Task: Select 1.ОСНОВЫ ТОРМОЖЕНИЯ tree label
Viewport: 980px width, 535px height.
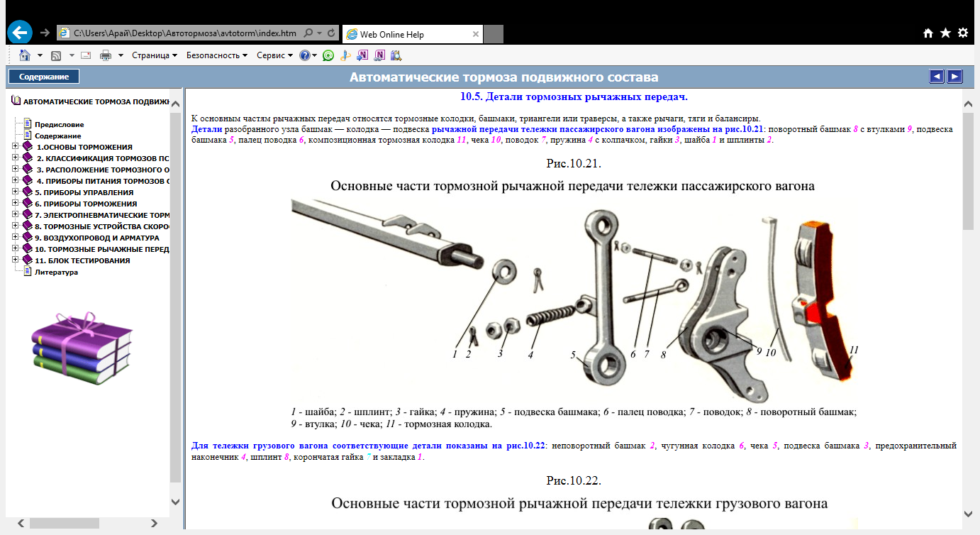Action: [84, 147]
